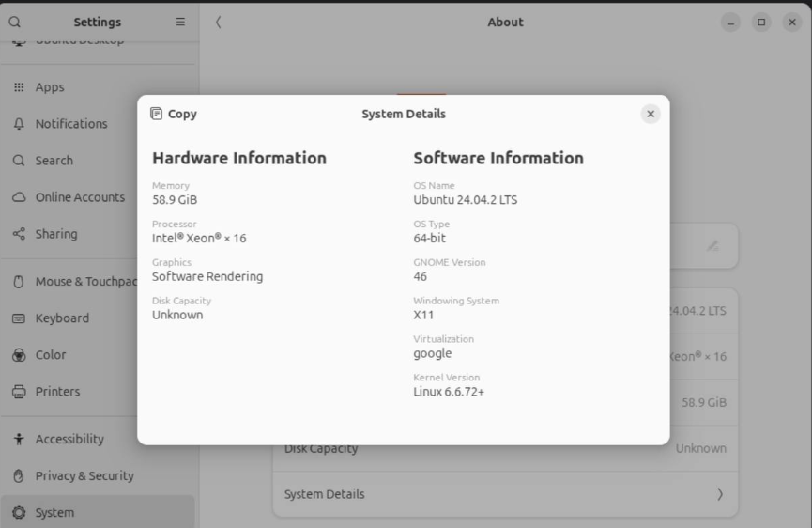
Task: Click the Software Information heading
Action: pos(498,158)
